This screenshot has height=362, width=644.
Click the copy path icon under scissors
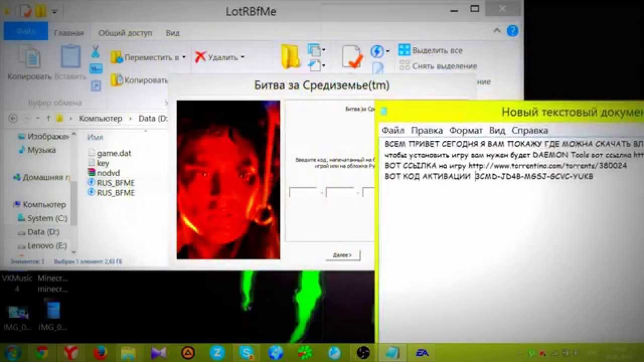pyautogui.click(x=96, y=69)
